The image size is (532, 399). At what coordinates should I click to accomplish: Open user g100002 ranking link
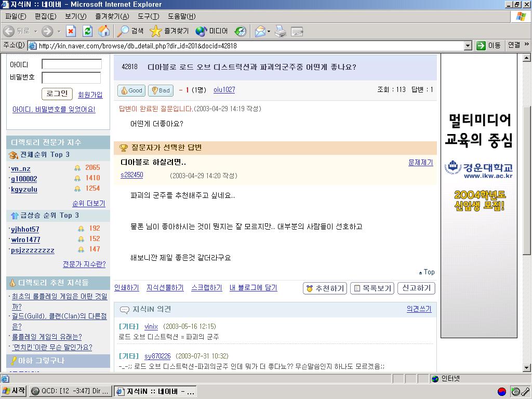[x=24, y=179]
